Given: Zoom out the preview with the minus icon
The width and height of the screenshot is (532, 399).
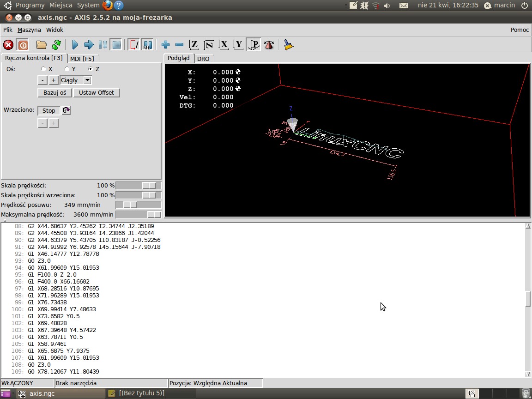Looking at the screenshot, I should 180,45.
